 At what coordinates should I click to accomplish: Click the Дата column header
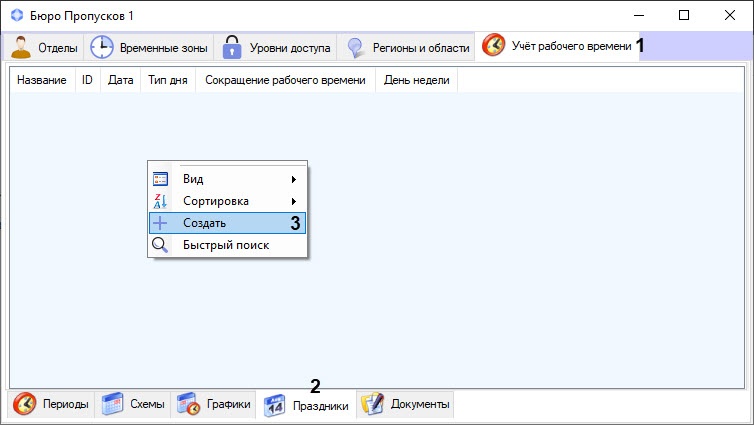tap(120, 80)
